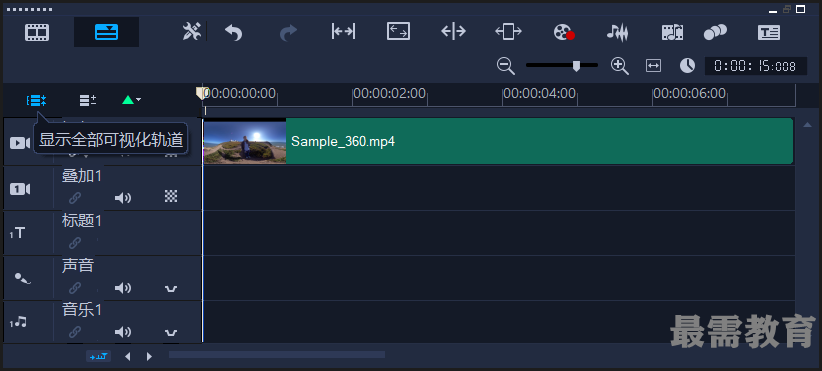Click the video track camera icon

coord(20,143)
